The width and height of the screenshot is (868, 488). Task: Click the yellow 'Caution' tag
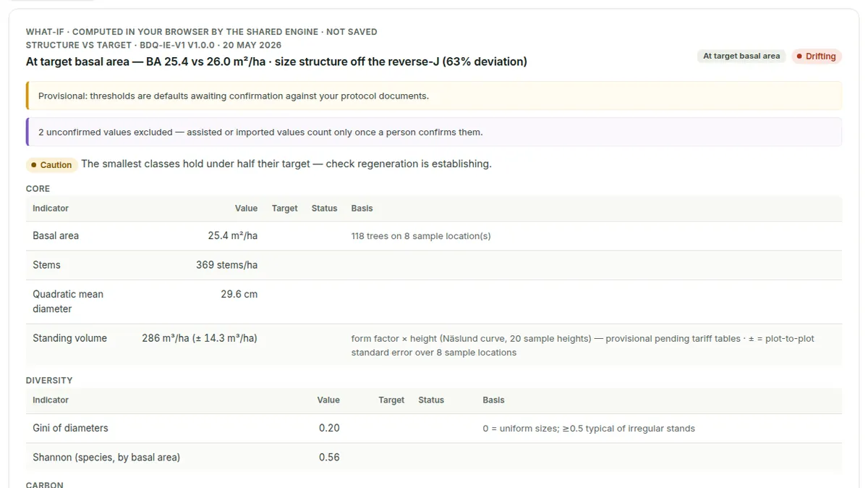coord(51,165)
